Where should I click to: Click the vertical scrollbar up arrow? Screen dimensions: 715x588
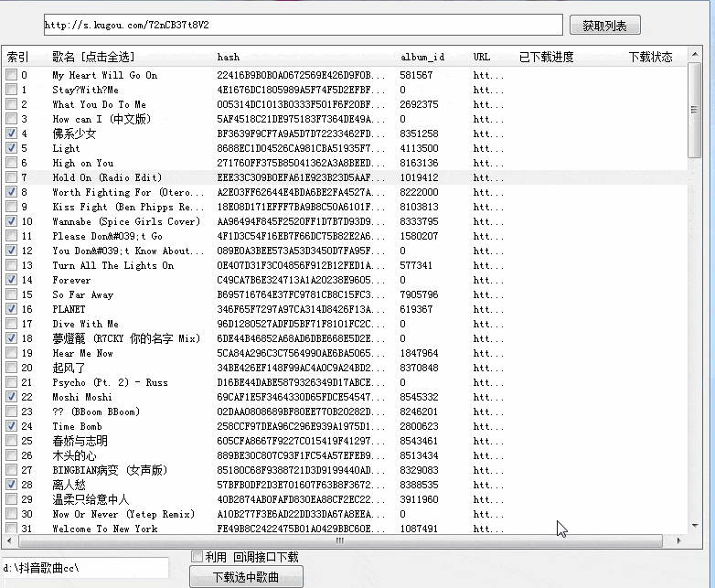pos(695,54)
